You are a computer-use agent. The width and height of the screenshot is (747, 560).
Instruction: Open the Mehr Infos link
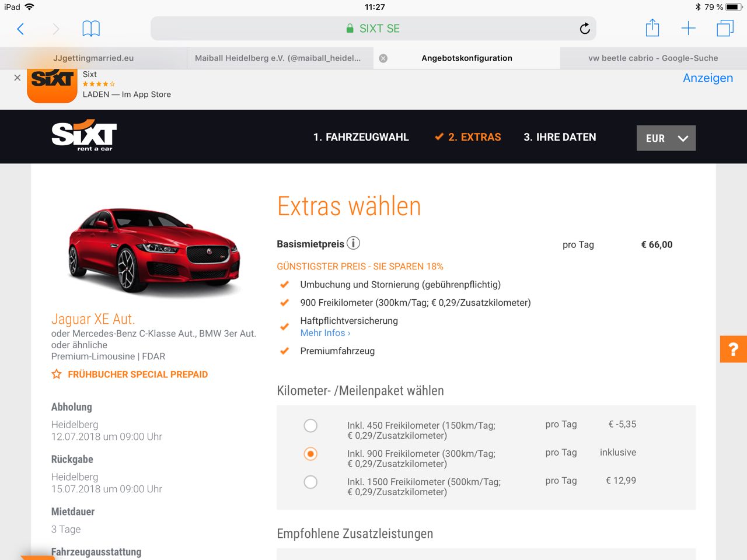click(325, 333)
